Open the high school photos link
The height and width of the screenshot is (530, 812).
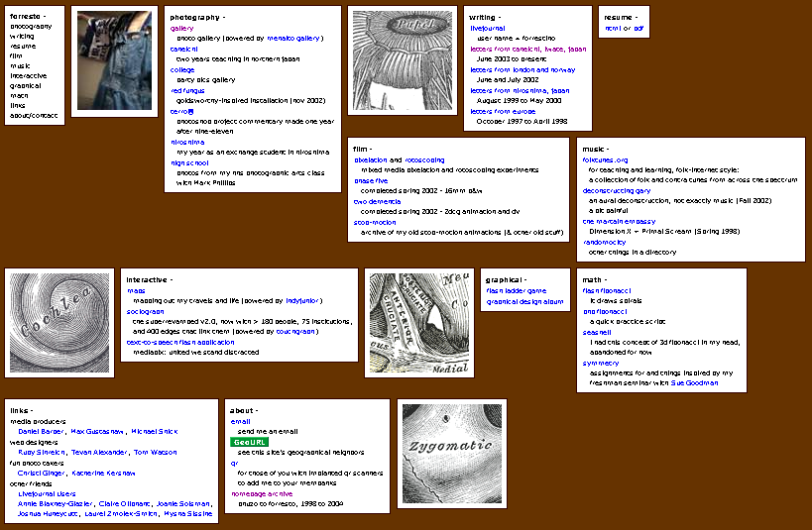tap(189, 163)
